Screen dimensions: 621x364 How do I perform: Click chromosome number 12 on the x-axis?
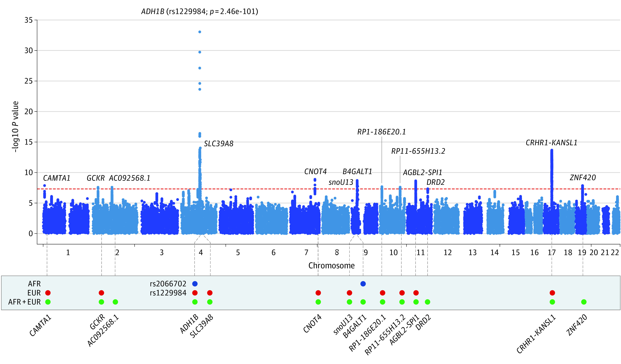click(448, 252)
